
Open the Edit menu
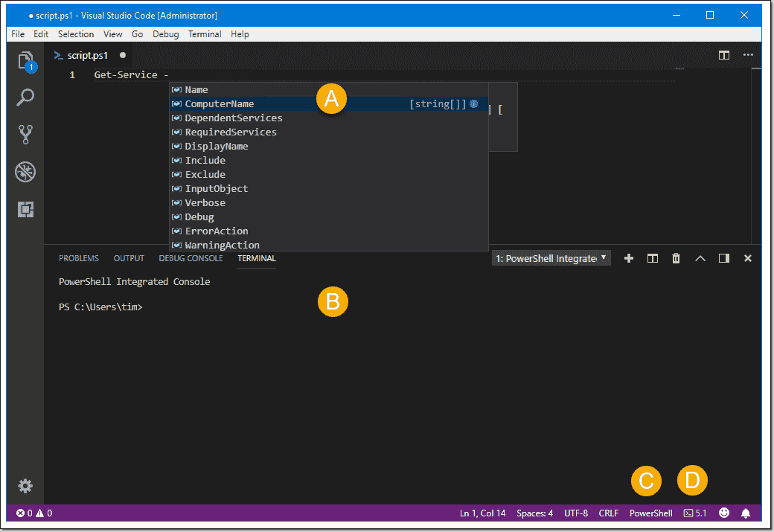coord(41,34)
